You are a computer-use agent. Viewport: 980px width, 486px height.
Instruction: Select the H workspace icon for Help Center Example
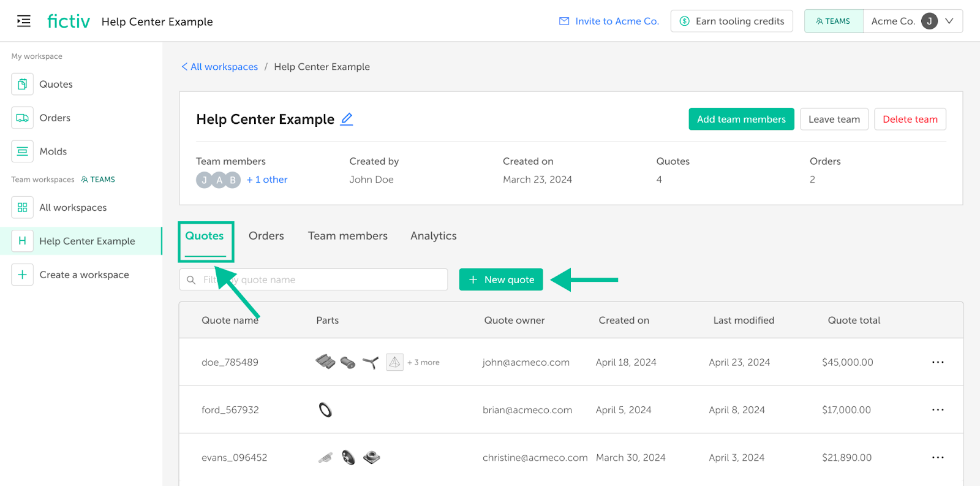click(23, 241)
